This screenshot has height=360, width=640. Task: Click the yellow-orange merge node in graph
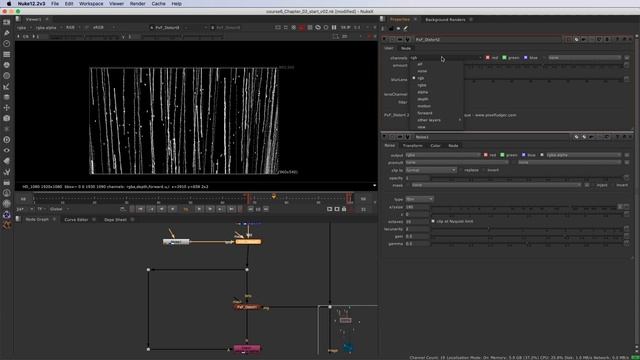pyautogui.click(x=248, y=242)
